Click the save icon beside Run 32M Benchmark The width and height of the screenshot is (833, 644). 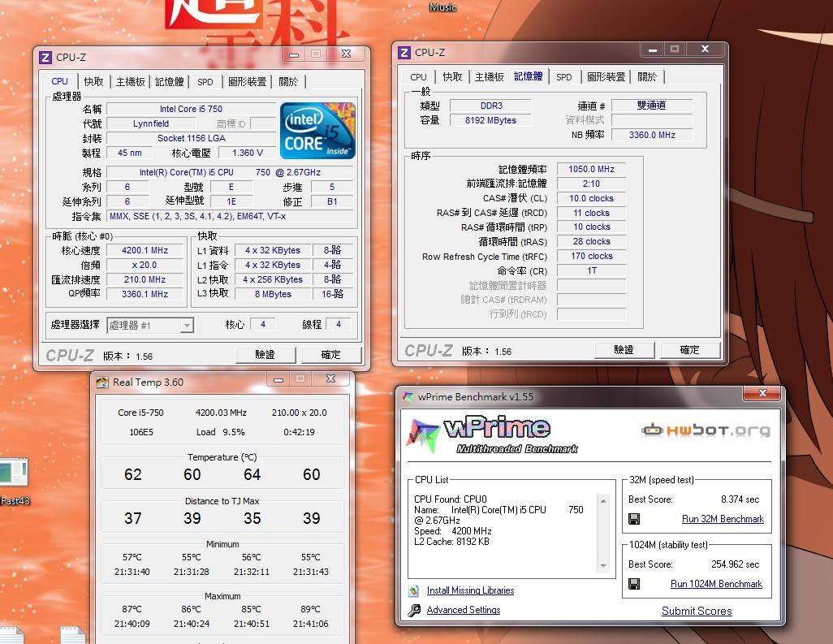click(x=634, y=519)
